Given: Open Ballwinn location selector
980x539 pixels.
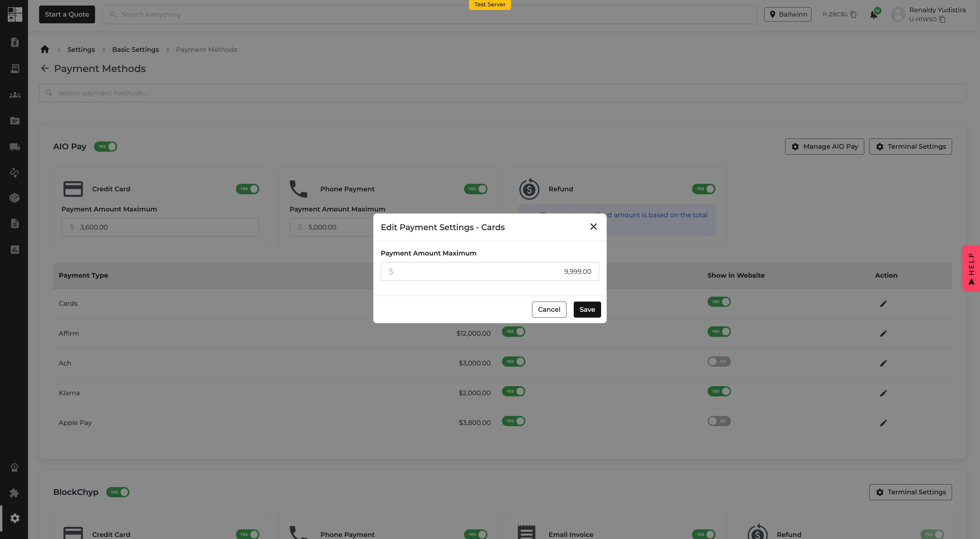Looking at the screenshot, I should pyautogui.click(x=787, y=15).
